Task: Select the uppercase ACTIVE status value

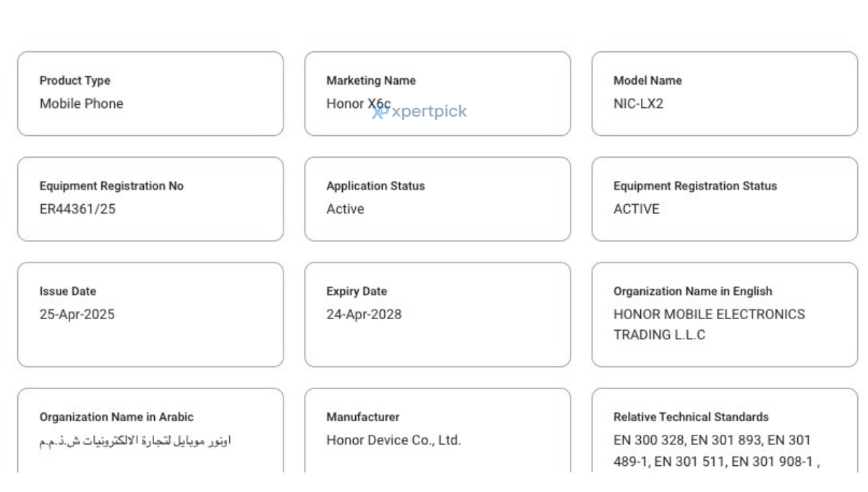Action: point(637,209)
